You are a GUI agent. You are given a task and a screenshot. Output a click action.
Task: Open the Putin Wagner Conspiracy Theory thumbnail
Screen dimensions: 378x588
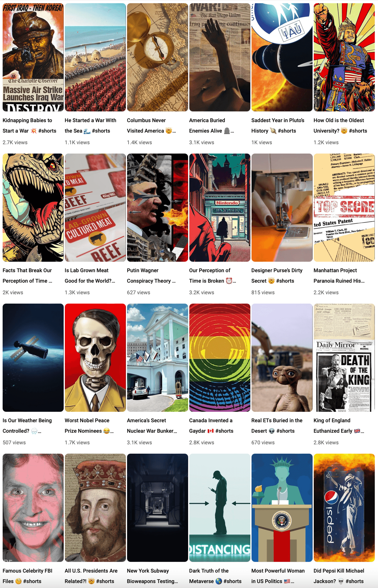tap(158, 208)
